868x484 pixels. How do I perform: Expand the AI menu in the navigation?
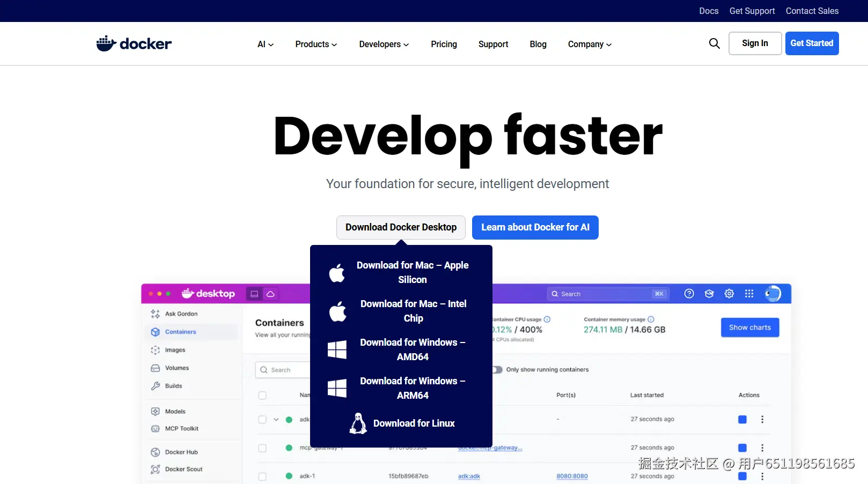pyautogui.click(x=266, y=44)
